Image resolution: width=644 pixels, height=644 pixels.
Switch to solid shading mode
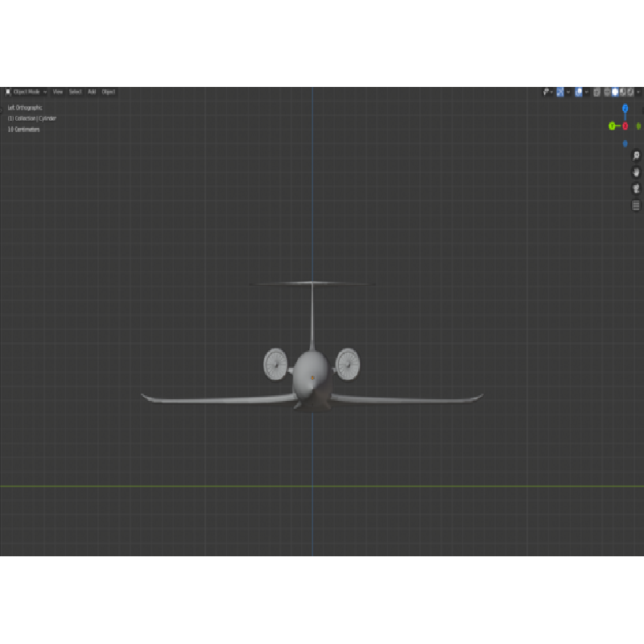click(x=615, y=92)
